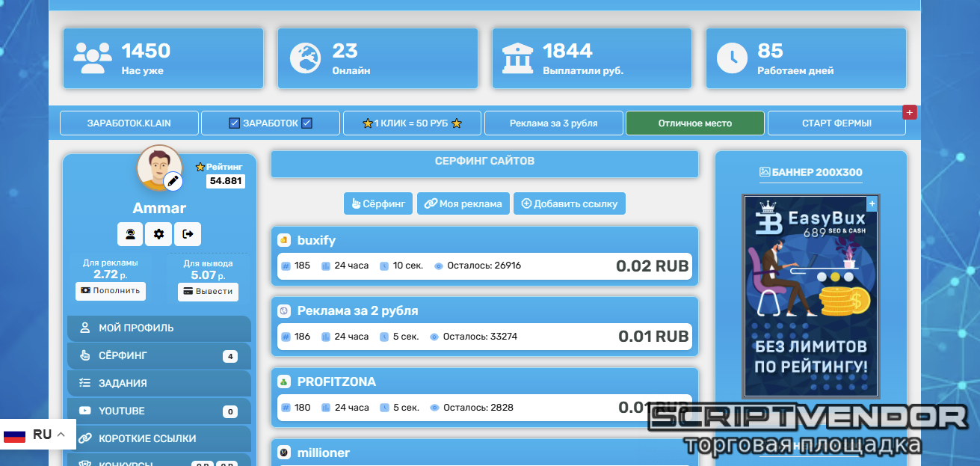This screenshot has width=980, height=466.
Task: Click the Вывести withdraw button
Action: point(208,291)
